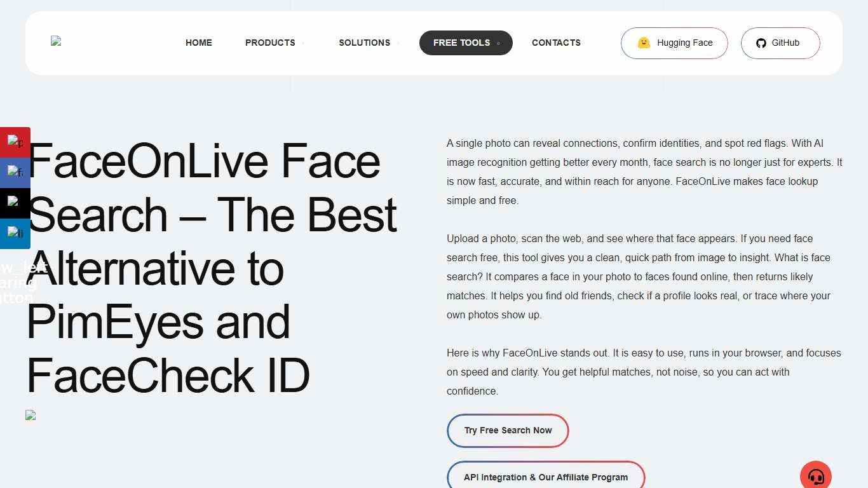Click the Try Free Search Now button
This screenshot has height=488, width=868.
click(x=508, y=430)
